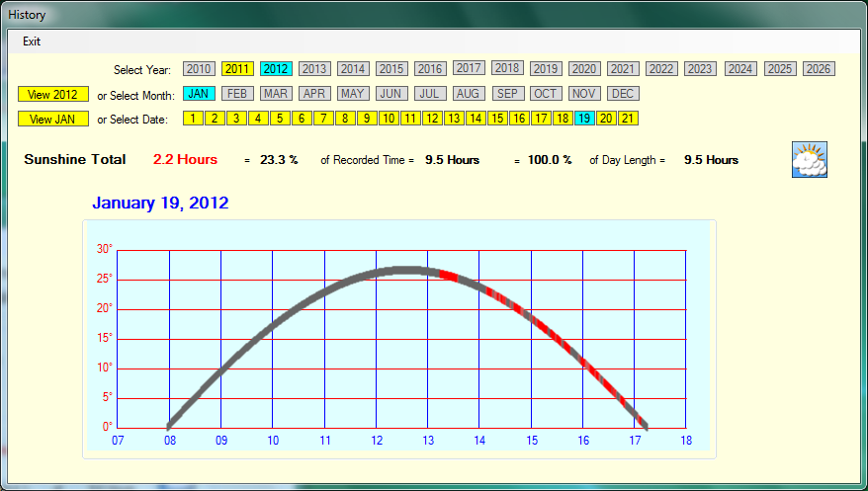This screenshot has height=491, width=868.
Task: Select year 2019
Action: point(546,68)
